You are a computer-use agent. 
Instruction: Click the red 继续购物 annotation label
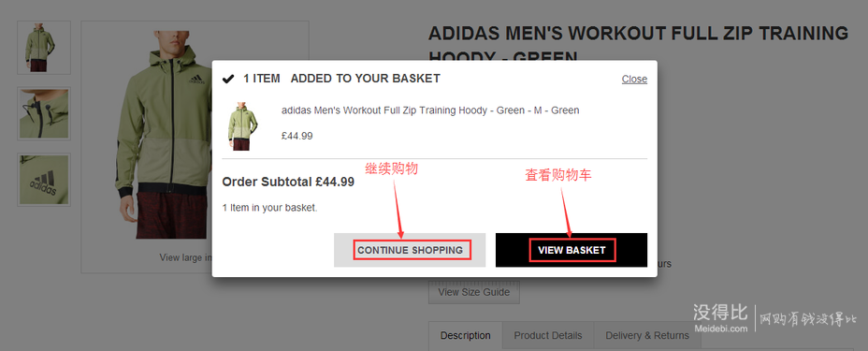coord(391,168)
